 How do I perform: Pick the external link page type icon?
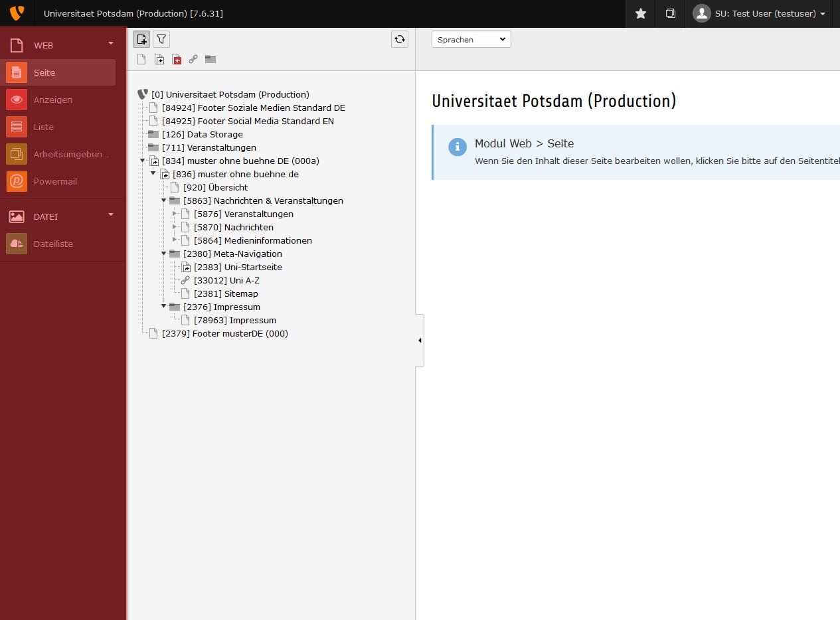tap(193, 60)
